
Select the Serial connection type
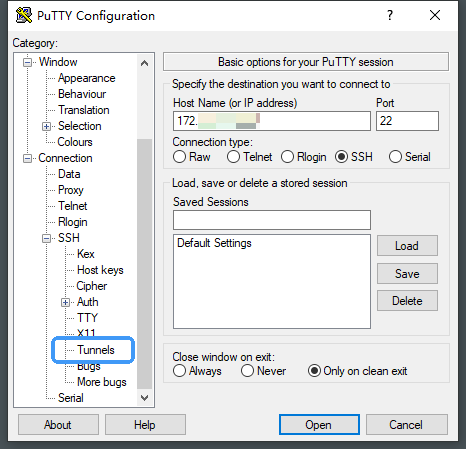395,157
